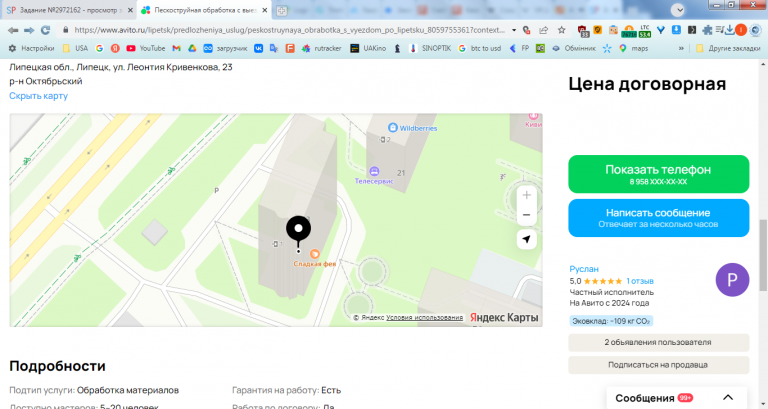This screenshot has width=768, height=409.
Task: Zoom out on the Yandex map
Action: [527, 215]
